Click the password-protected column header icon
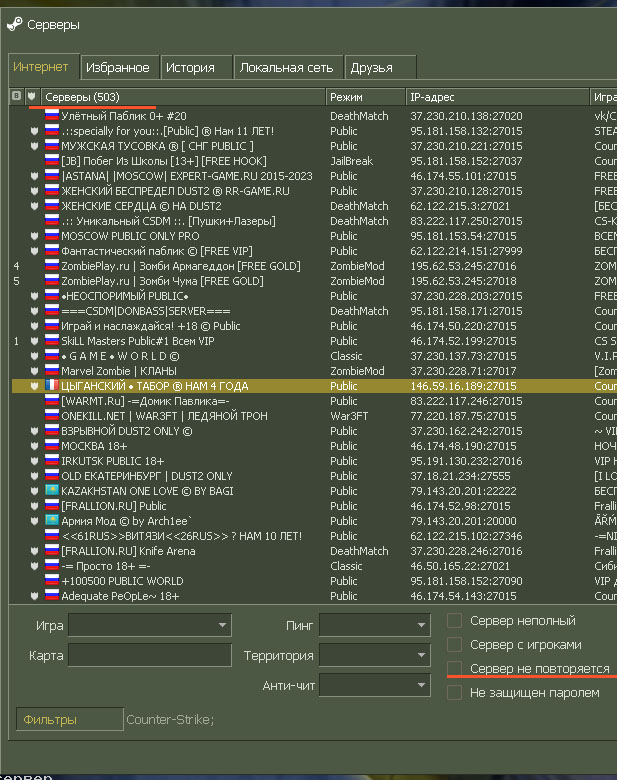This screenshot has width=617, height=780. (16, 96)
